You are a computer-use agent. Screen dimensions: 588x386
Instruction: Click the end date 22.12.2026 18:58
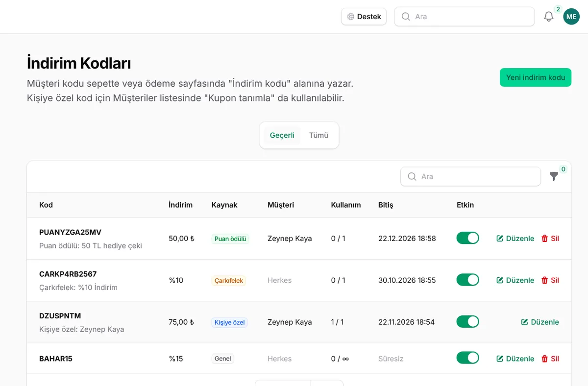pos(407,239)
